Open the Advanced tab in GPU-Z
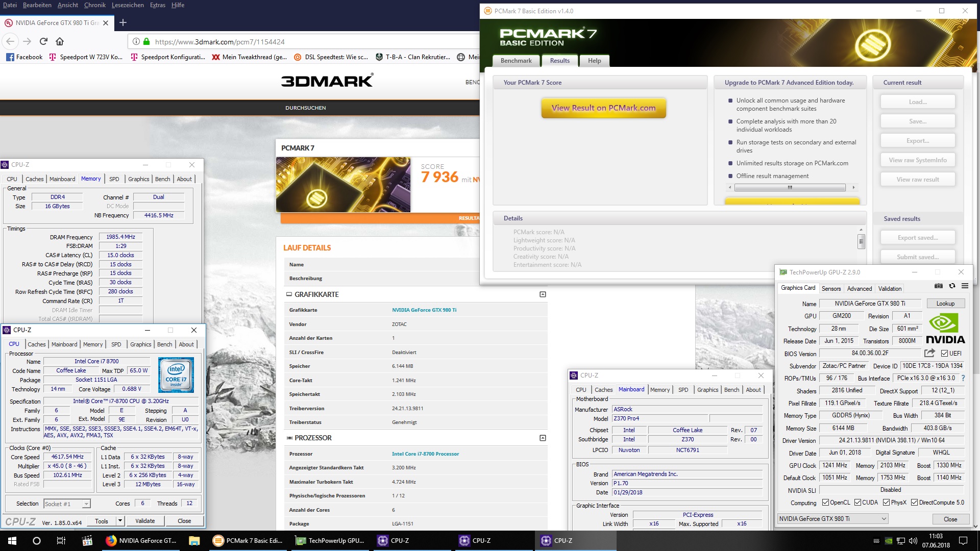Viewport: 980px width, 551px height. pos(860,288)
